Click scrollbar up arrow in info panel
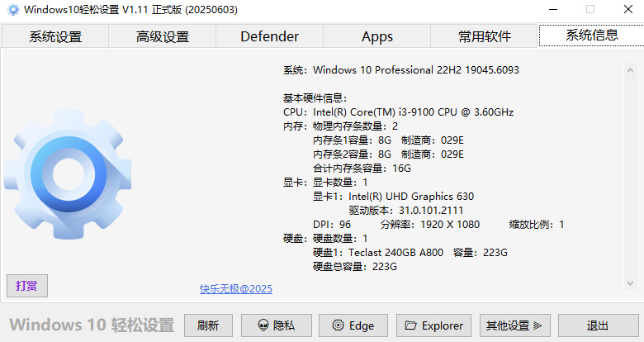The image size is (644, 342). pos(630,70)
